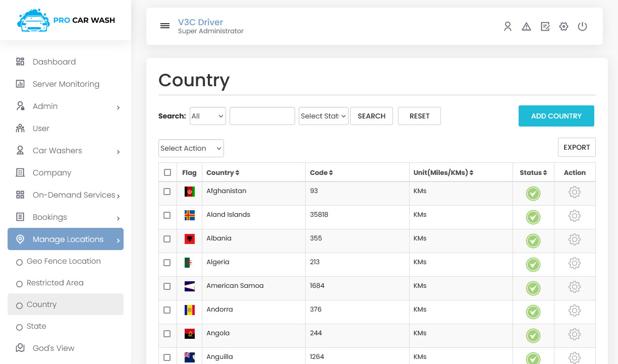
Task: Open the header settings gear icon
Action: coord(564,27)
